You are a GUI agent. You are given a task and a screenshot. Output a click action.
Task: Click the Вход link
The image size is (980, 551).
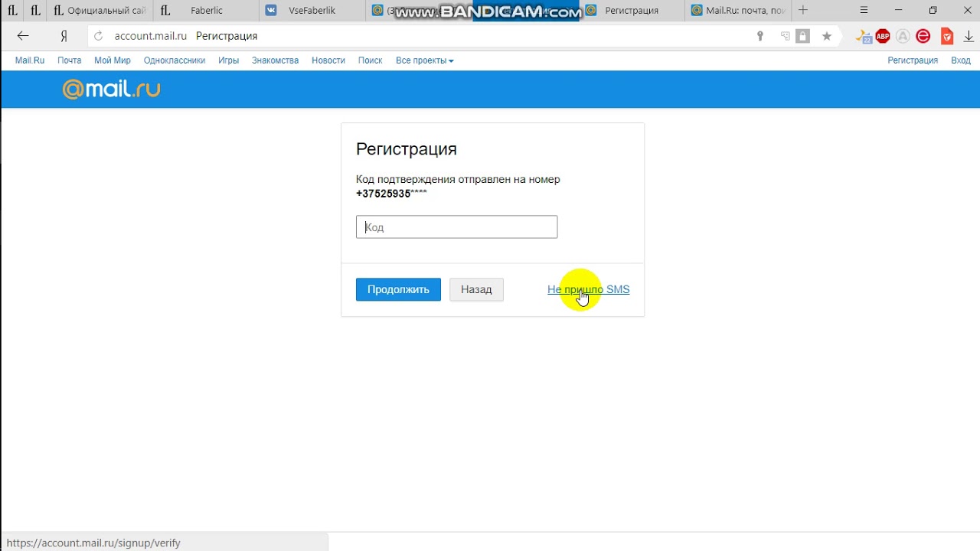(960, 60)
